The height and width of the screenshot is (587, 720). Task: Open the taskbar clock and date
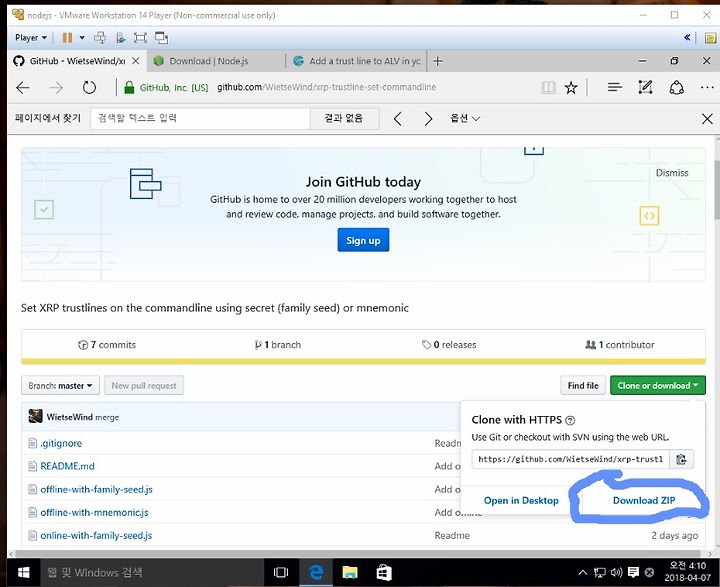click(x=687, y=572)
